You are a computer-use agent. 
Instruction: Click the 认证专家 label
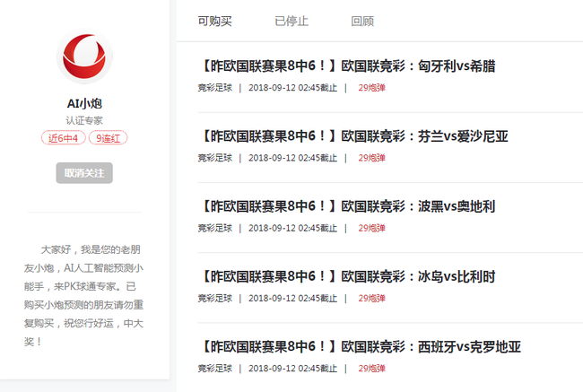coord(84,120)
